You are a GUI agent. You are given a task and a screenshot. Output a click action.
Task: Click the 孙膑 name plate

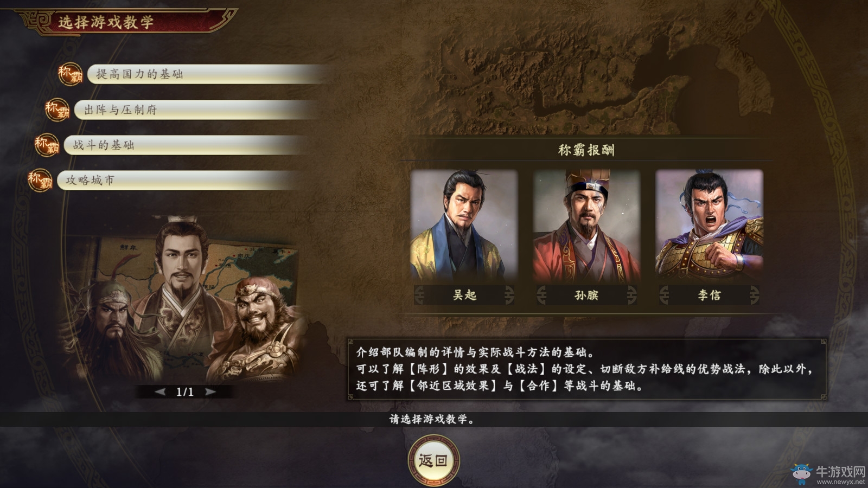(586, 295)
